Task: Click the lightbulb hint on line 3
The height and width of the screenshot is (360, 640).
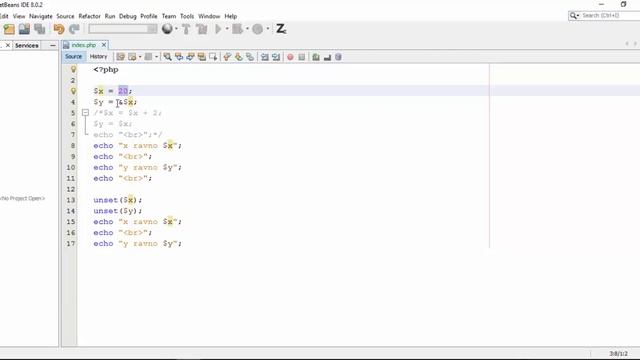Action: click(73, 91)
